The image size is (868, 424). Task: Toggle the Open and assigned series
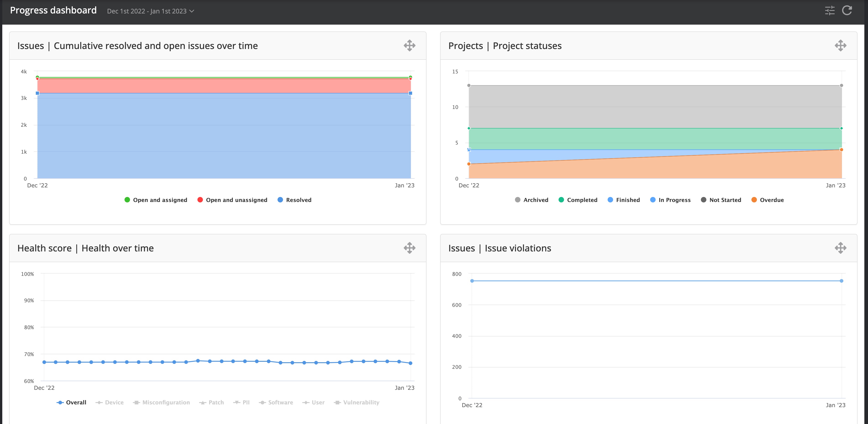click(x=160, y=200)
